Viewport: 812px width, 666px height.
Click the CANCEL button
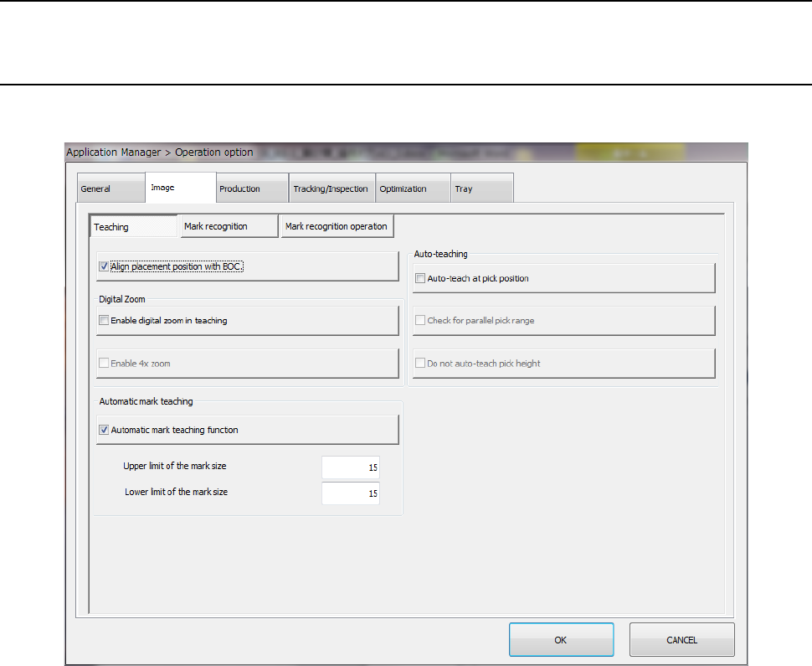(682, 640)
